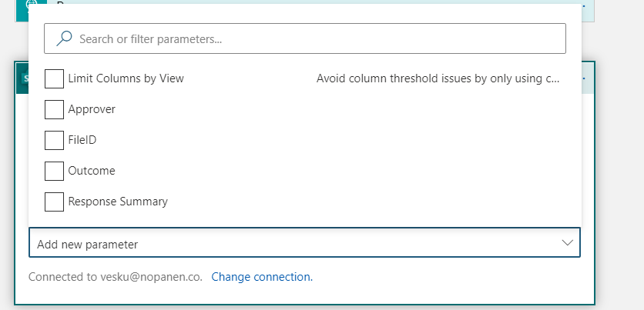Select the Response Summary parameter label
Image resolution: width=644 pixels, height=310 pixels.
pos(118,202)
